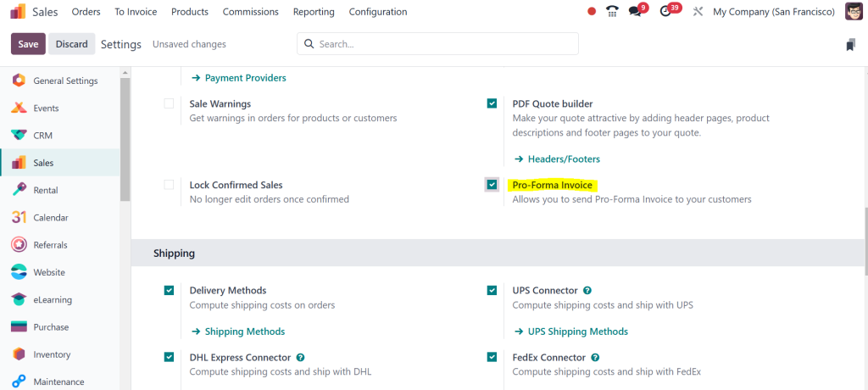Uncheck the FedEx Connector checkbox
Viewport: 868px width, 390px height.
(492, 357)
